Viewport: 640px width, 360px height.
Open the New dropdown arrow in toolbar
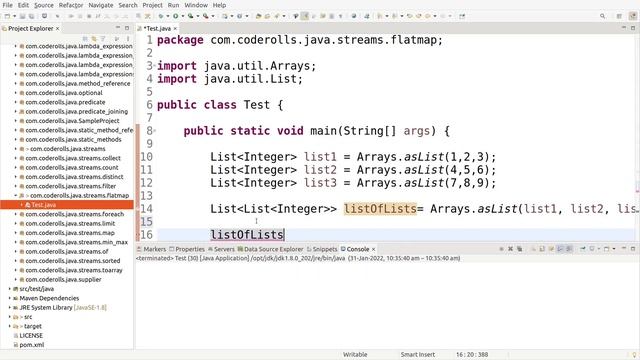pyautogui.click(x=14, y=16)
